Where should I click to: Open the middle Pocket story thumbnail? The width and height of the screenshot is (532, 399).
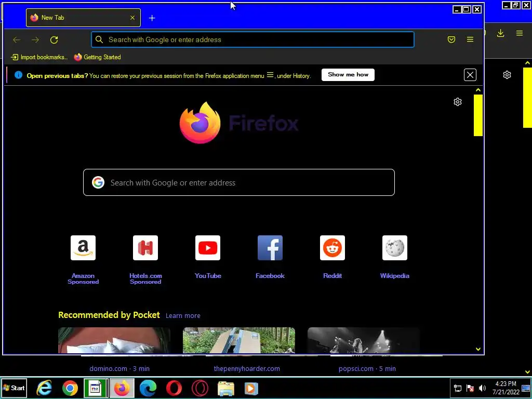(239, 340)
